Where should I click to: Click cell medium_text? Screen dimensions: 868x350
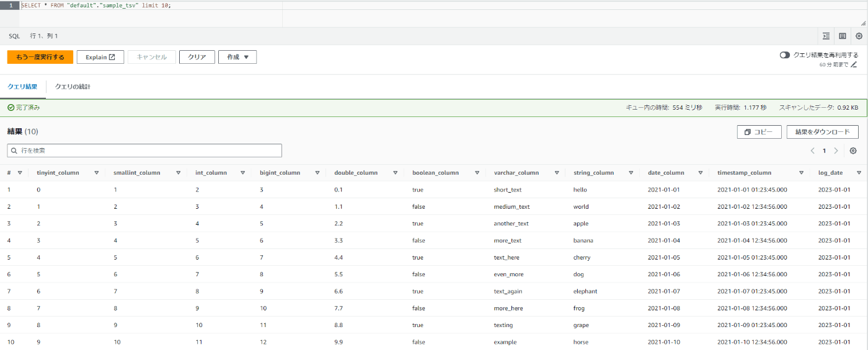point(511,207)
